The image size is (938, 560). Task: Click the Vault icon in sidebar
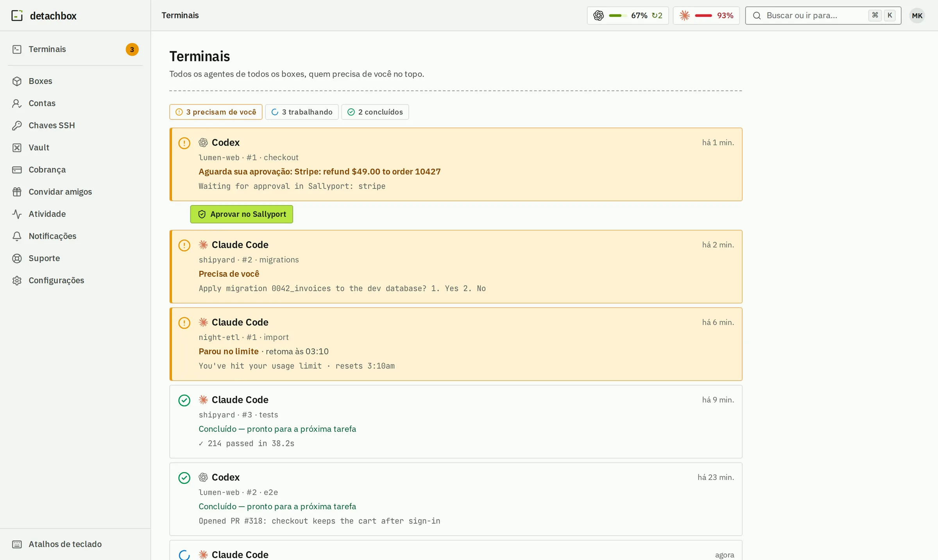pos(17,148)
